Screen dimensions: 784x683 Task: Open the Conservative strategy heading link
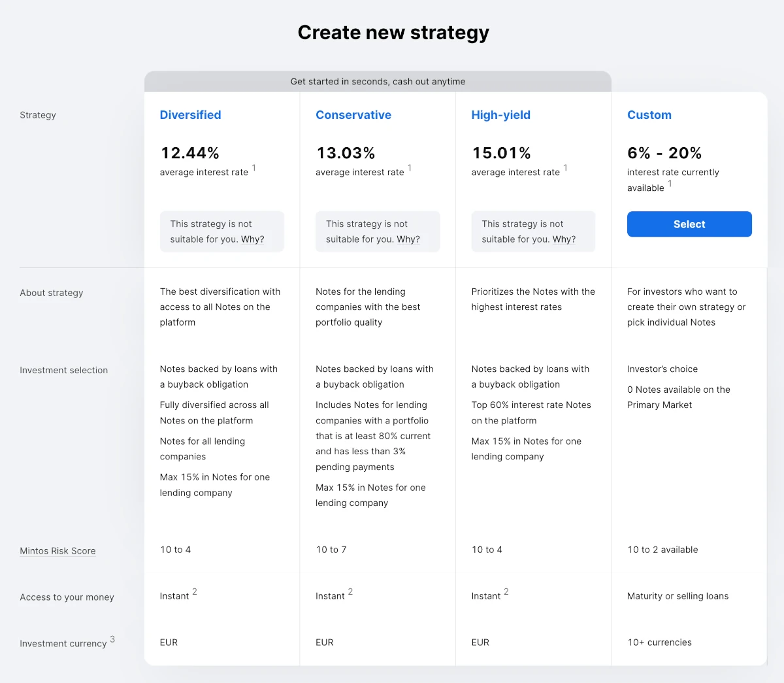(353, 115)
